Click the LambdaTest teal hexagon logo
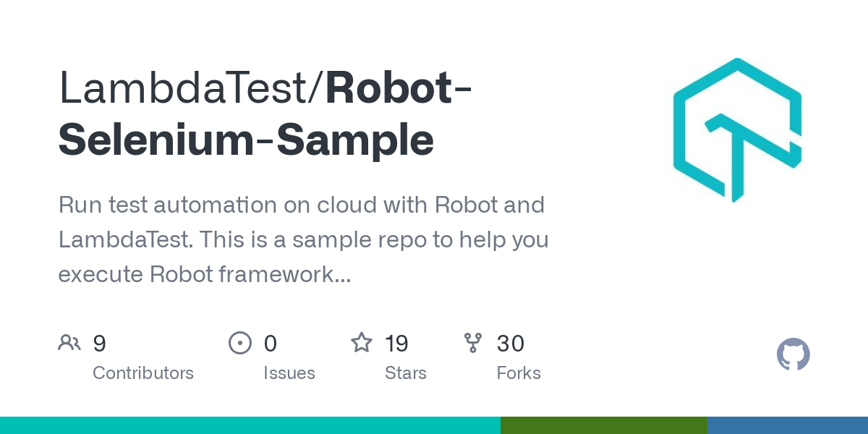 coord(738,130)
